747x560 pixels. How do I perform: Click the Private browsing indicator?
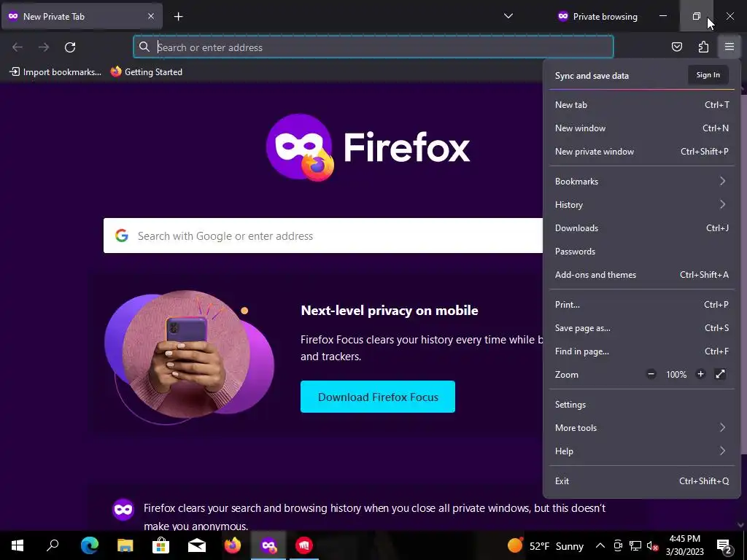[x=597, y=17]
